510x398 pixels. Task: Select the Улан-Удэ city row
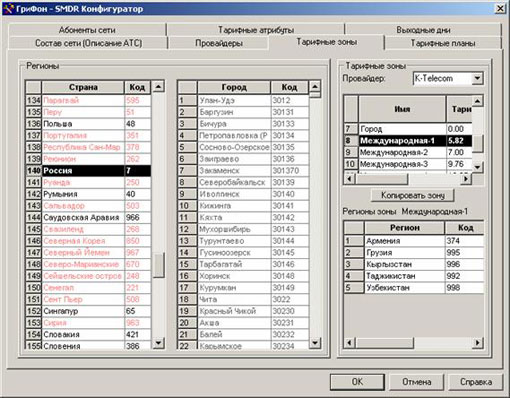tap(243, 100)
